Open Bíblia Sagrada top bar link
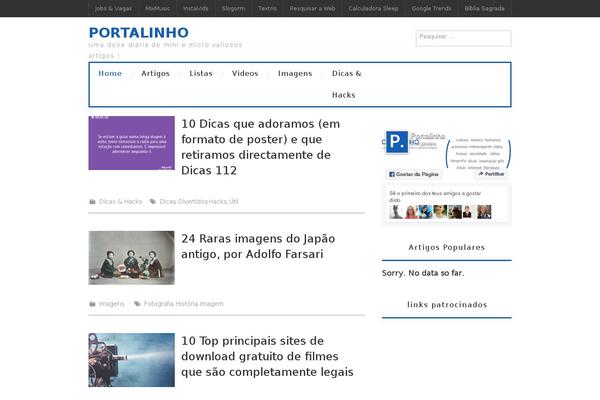 (484, 8)
